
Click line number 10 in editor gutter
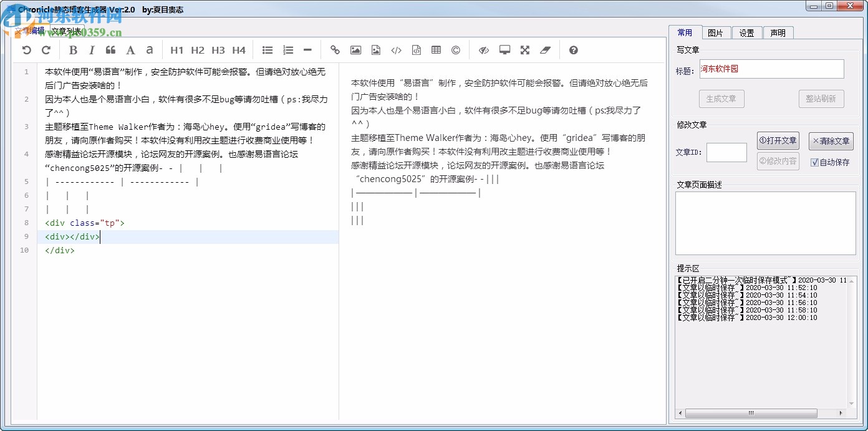tap(24, 250)
